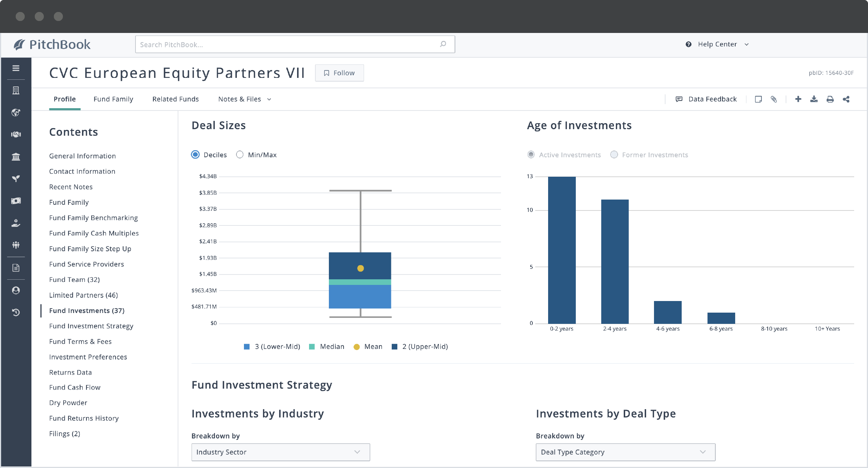Click the print icon in the toolbar
868x468 pixels.
830,99
